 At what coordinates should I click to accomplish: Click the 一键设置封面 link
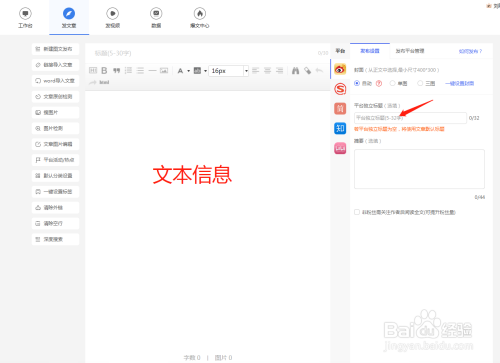[x=460, y=83]
